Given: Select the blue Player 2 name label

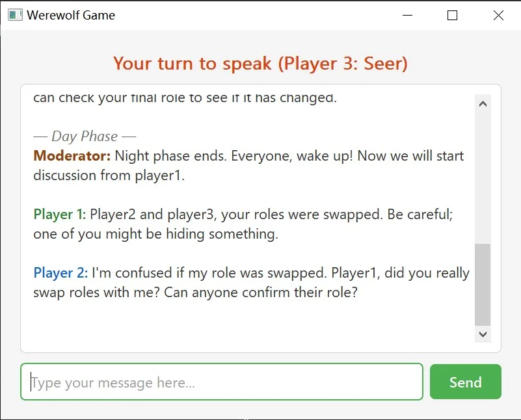Looking at the screenshot, I should pos(60,273).
